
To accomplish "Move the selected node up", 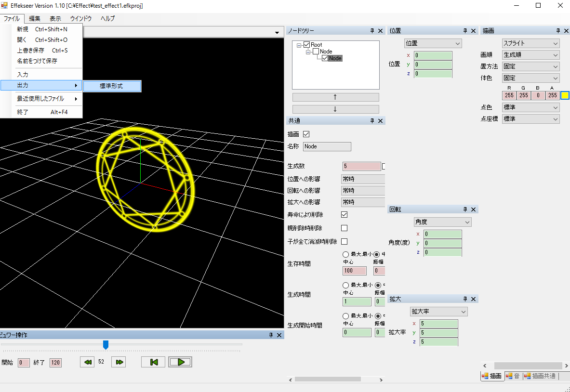I will (x=335, y=97).
